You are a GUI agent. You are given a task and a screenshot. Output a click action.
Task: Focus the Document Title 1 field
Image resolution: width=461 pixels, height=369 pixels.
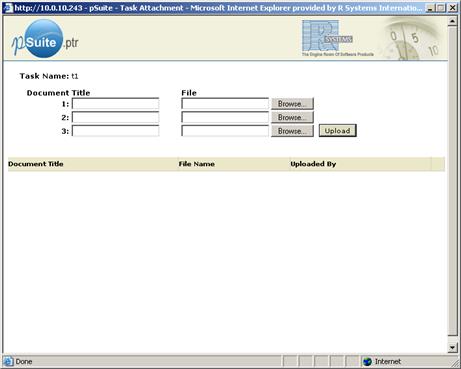[116, 104]
